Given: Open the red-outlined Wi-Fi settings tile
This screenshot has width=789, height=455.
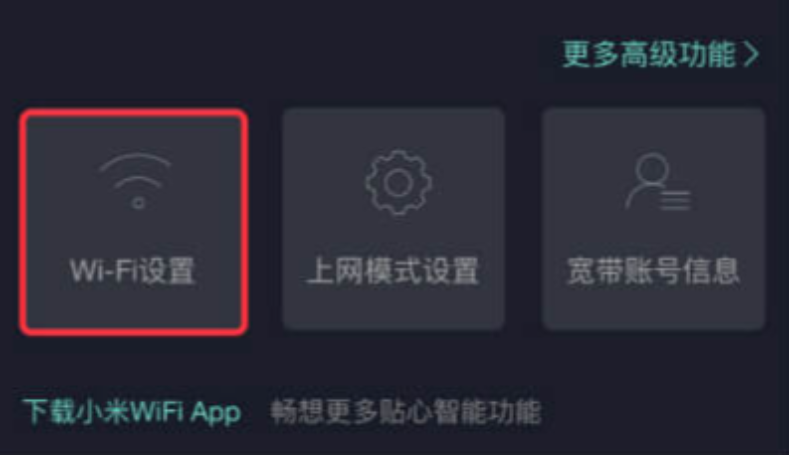Looking at the screenshot, I should pyautogui.click(x=134, y=222).
